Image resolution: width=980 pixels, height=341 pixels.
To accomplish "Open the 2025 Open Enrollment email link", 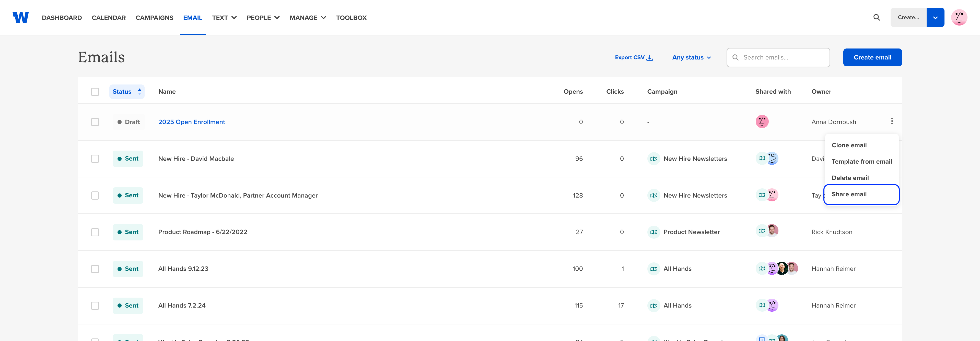I will click(x=191, y=122).
